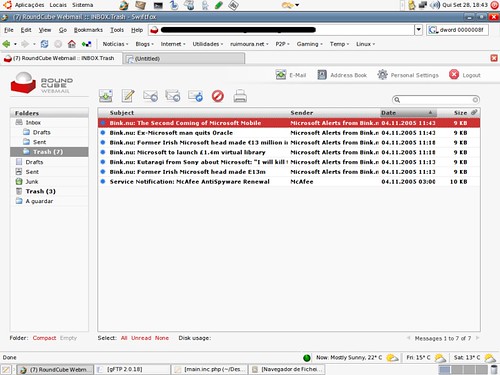Click the red Delete message icon

(218, 96)
